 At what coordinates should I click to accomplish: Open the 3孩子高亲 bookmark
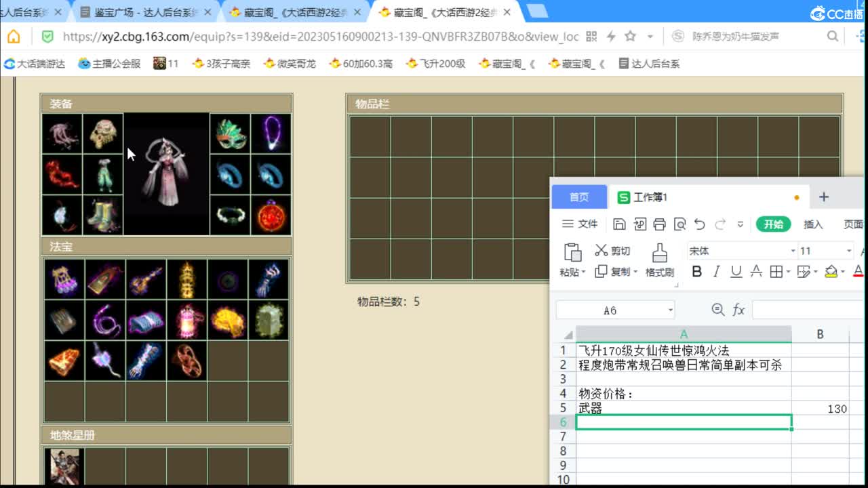221,64
